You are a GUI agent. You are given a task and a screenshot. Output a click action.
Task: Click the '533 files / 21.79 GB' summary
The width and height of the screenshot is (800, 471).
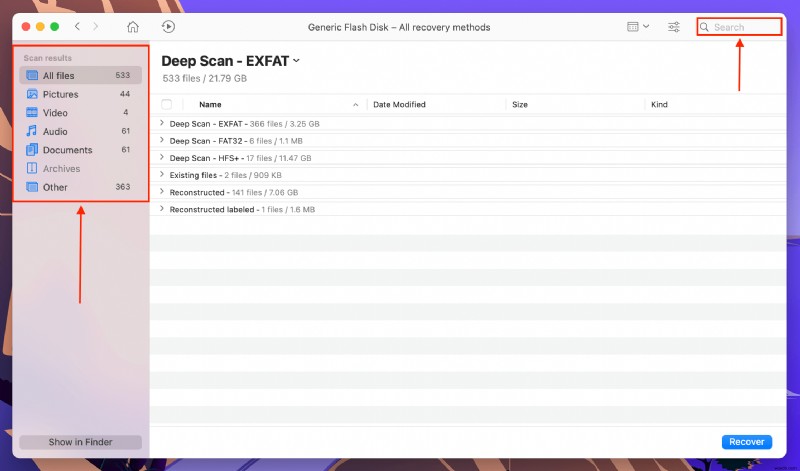pos(205,79)
